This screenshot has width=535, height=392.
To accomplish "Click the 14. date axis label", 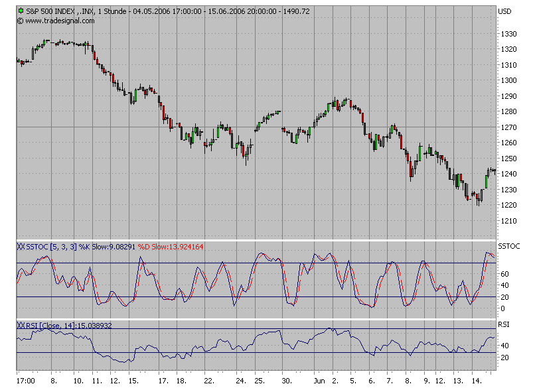I will [x=477, y=381].
